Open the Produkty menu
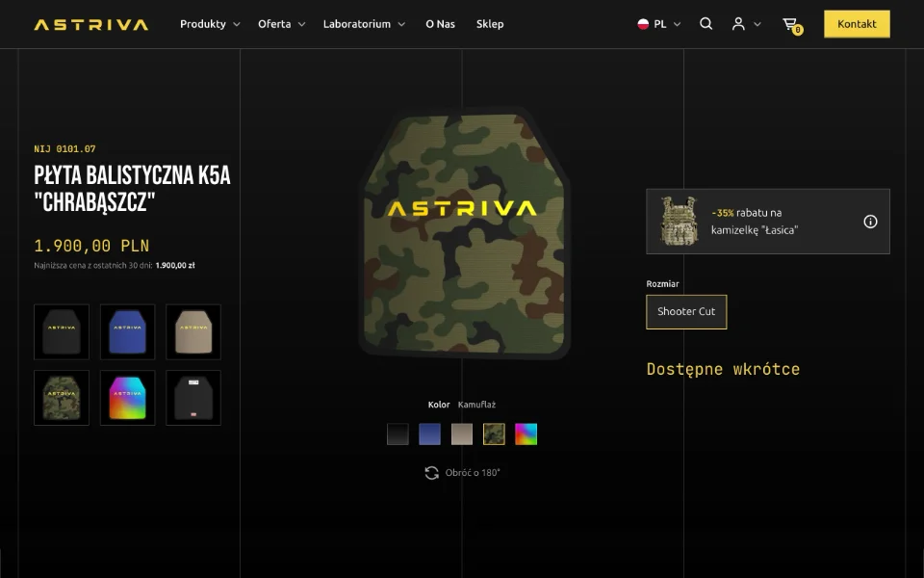924x578 pixels. point(203,24)
